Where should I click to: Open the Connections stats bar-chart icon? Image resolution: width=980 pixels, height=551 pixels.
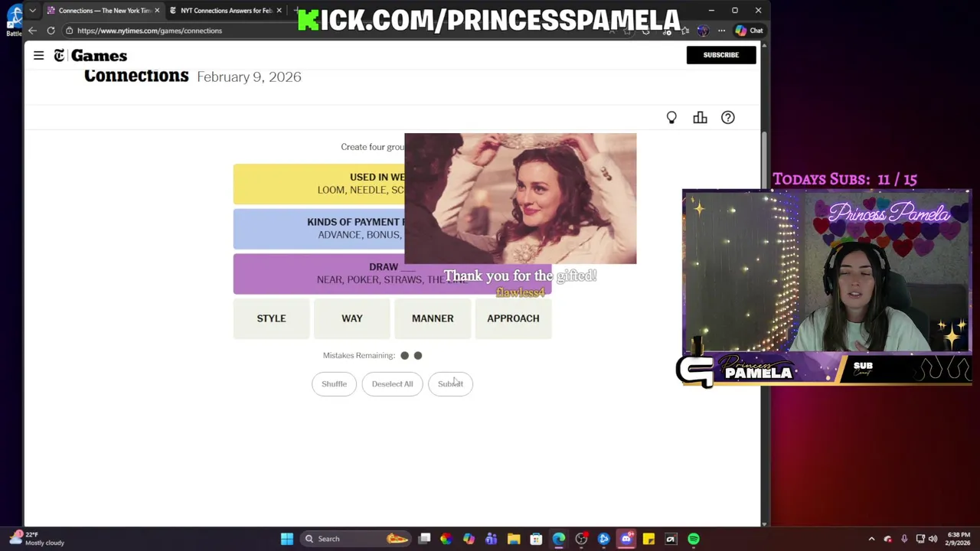700,118
